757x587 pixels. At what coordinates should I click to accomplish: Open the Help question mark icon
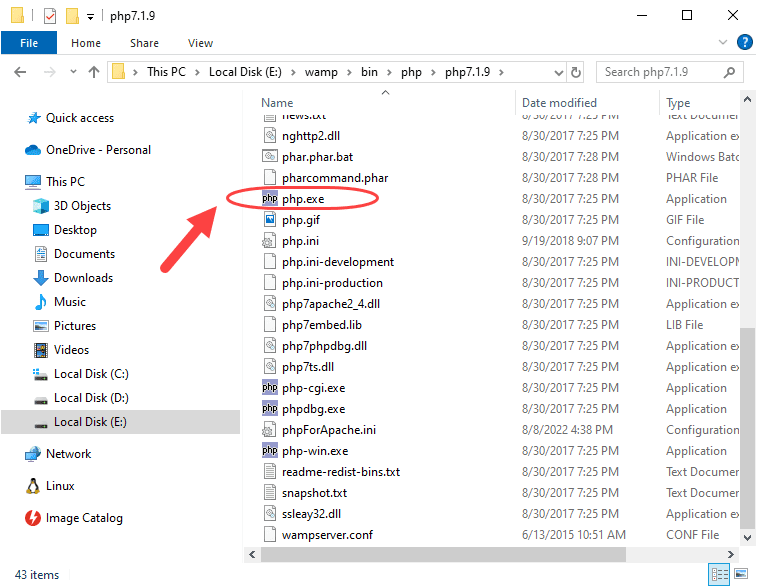[x=744, y=42]
